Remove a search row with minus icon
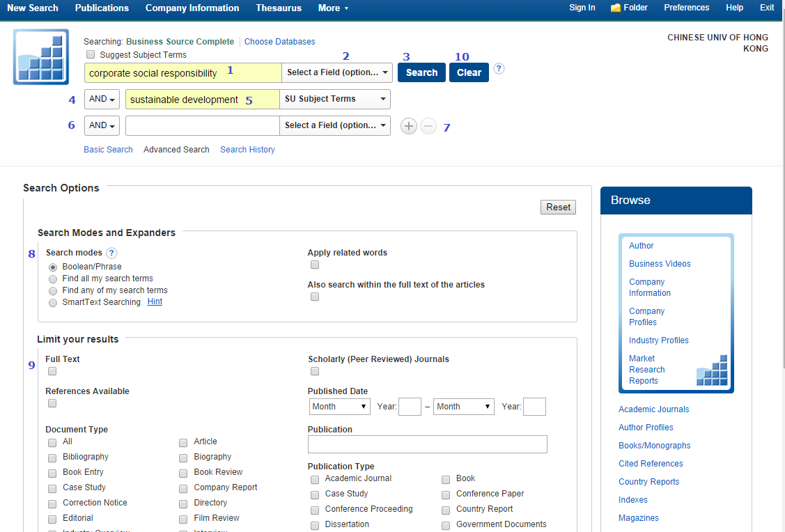 pos(428,126)
